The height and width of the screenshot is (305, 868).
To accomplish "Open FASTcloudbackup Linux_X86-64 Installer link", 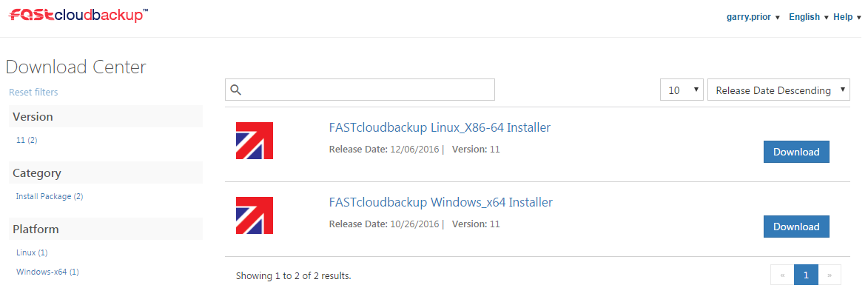I will [x=440, y=128].
